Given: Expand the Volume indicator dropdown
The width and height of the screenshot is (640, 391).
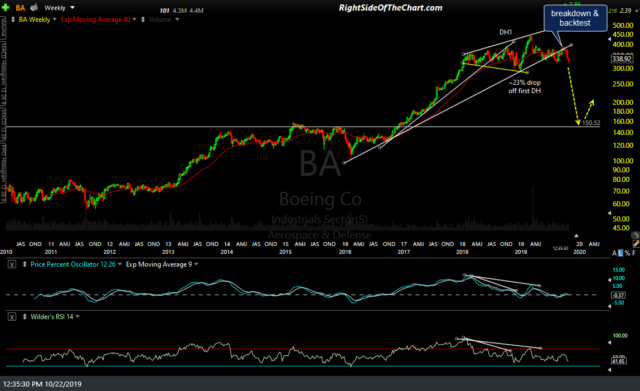Looking at the screenshot, I should 177,19.
